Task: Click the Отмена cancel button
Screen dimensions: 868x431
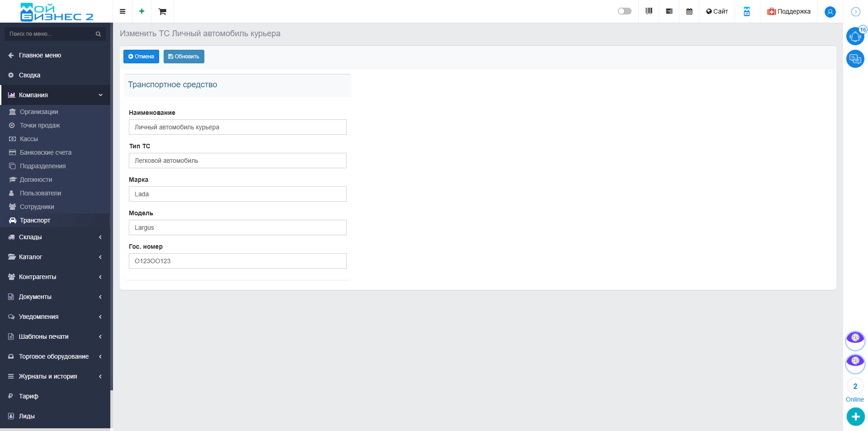Action: (x=141, y=57)
